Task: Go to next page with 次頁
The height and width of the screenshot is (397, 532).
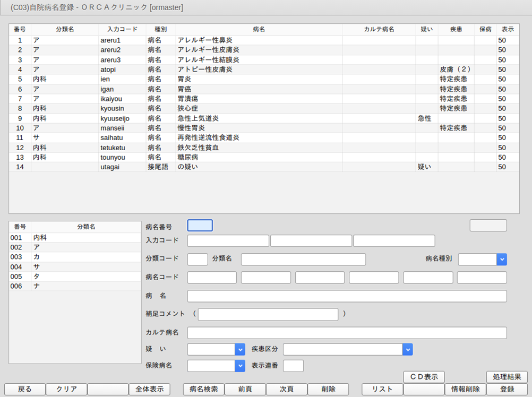Action: (x=286, y=389)
